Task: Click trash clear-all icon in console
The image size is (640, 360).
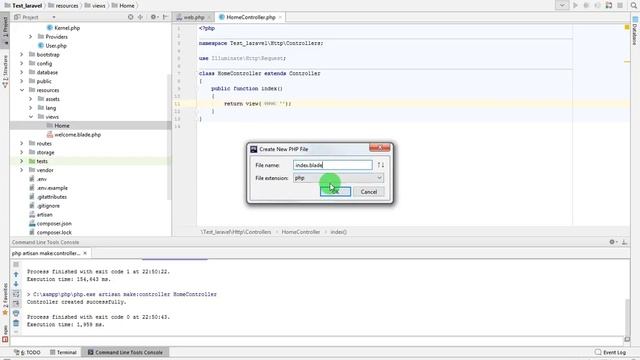Action: coord(16,323)
